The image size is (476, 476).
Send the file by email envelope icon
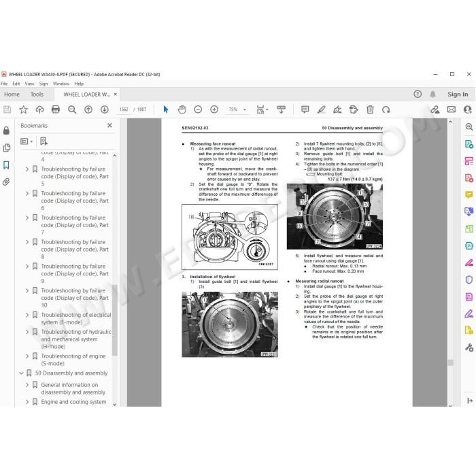[452, 109]
